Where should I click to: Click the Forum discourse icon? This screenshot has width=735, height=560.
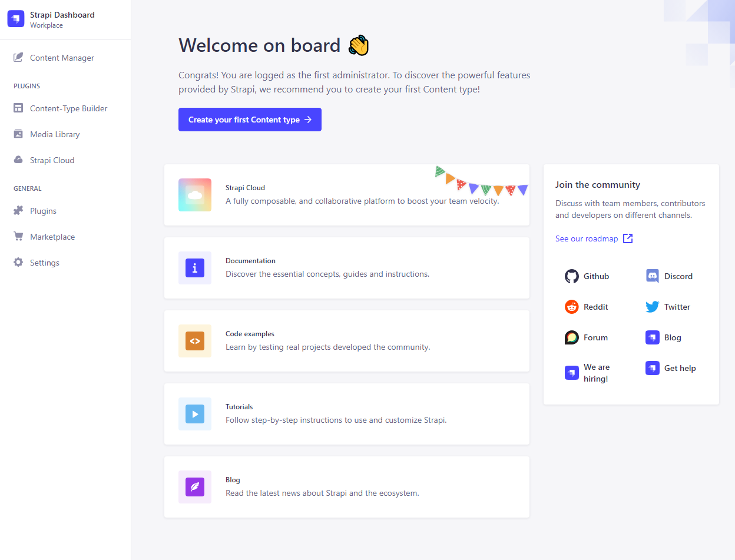[572, 337]
